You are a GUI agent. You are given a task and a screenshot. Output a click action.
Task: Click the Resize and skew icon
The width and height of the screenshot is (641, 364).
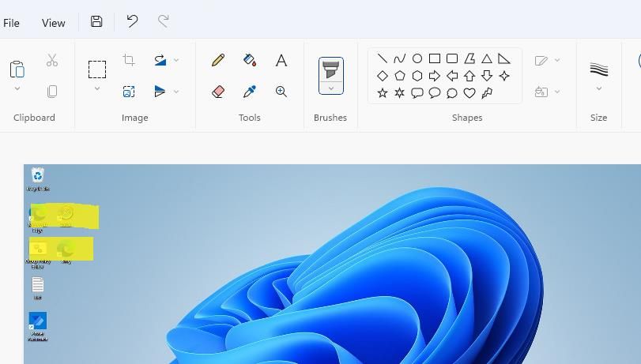tap(129, 91)
